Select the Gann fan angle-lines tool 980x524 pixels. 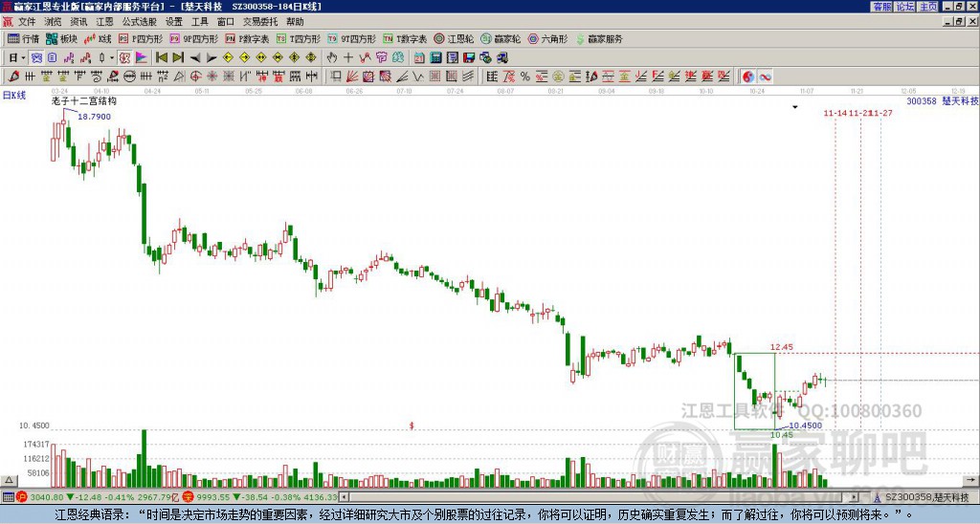click(x=352, y=76)
